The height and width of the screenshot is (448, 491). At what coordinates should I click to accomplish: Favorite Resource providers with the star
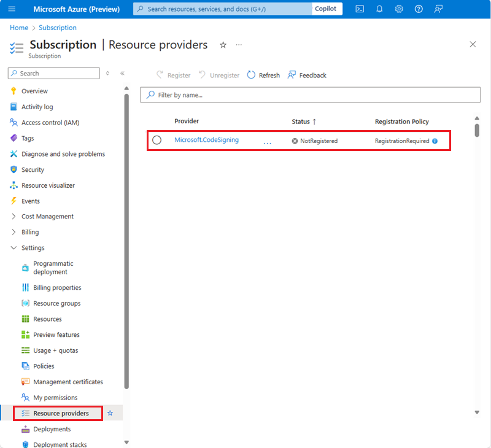click(x=110, y=413)
